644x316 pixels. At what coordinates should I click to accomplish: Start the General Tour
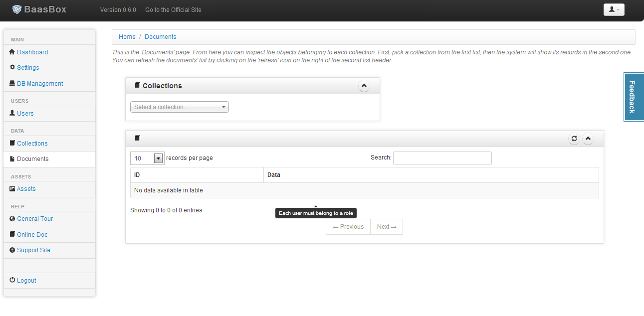tap(35, 218)
